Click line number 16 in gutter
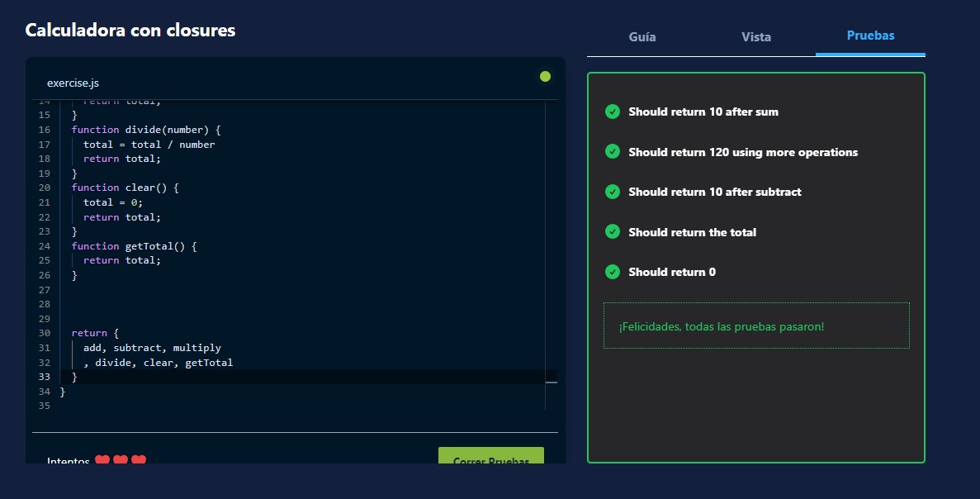 point(44,130)
